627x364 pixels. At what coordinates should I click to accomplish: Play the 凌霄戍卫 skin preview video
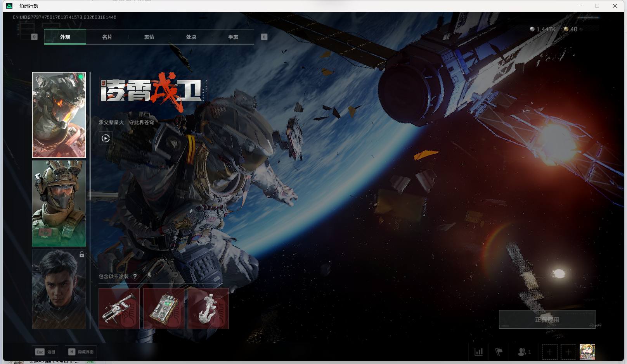pyautogui.click(x=106, y=138)
